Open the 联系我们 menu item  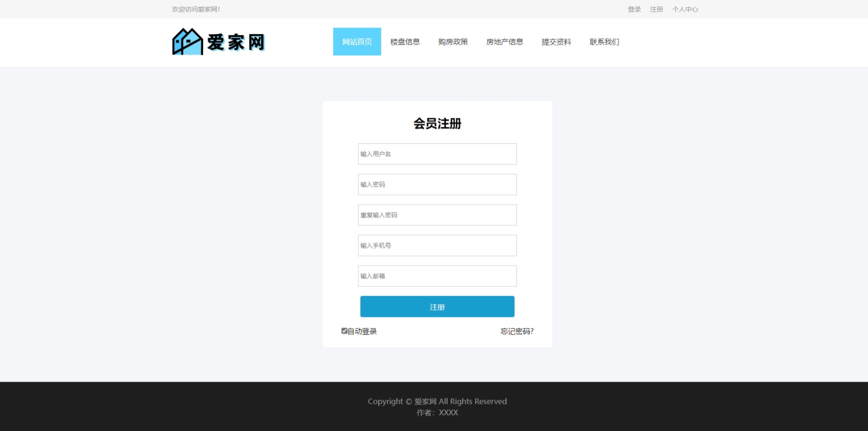click(604, 42)
